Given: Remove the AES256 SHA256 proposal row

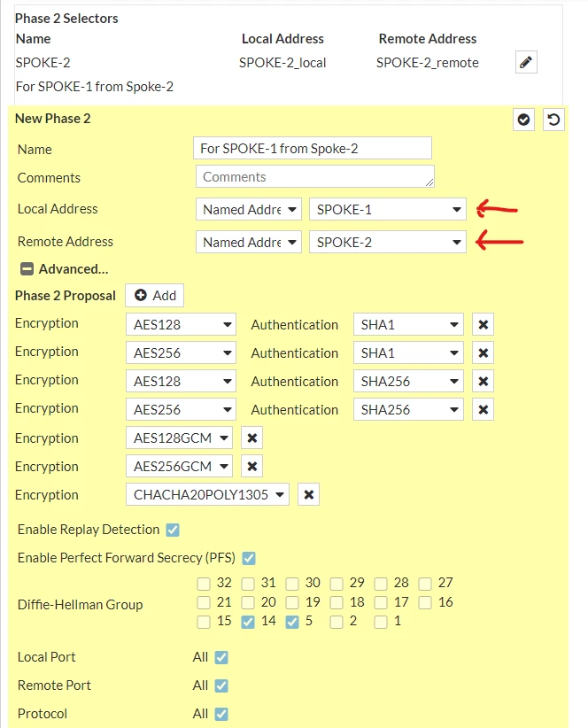Looking at the screenshot, I should click(484, 409).
